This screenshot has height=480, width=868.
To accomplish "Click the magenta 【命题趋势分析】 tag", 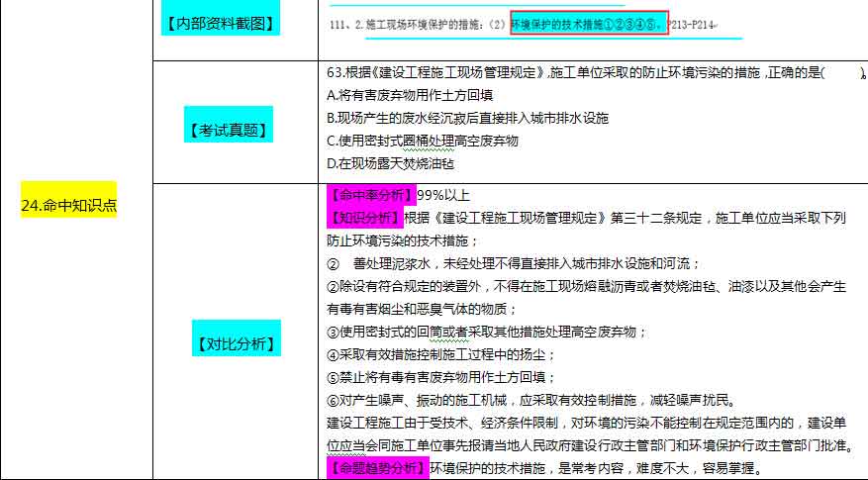I will pos(376,468).
